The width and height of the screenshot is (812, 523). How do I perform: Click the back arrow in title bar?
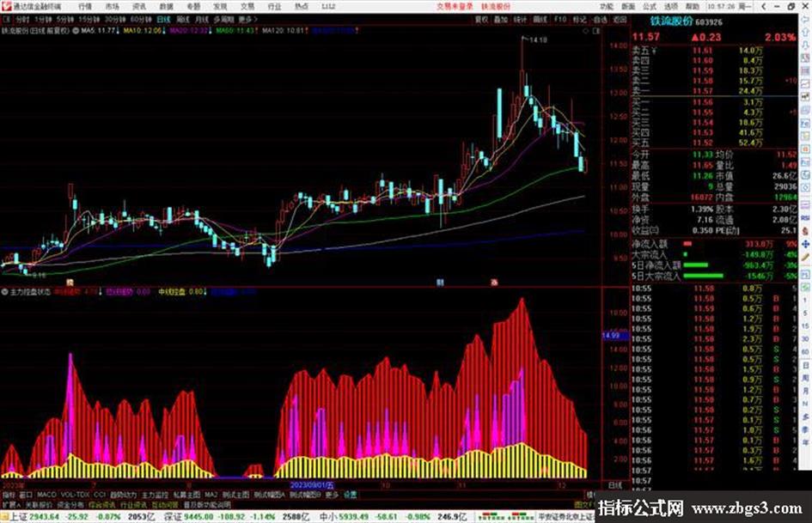click(765, 7)
